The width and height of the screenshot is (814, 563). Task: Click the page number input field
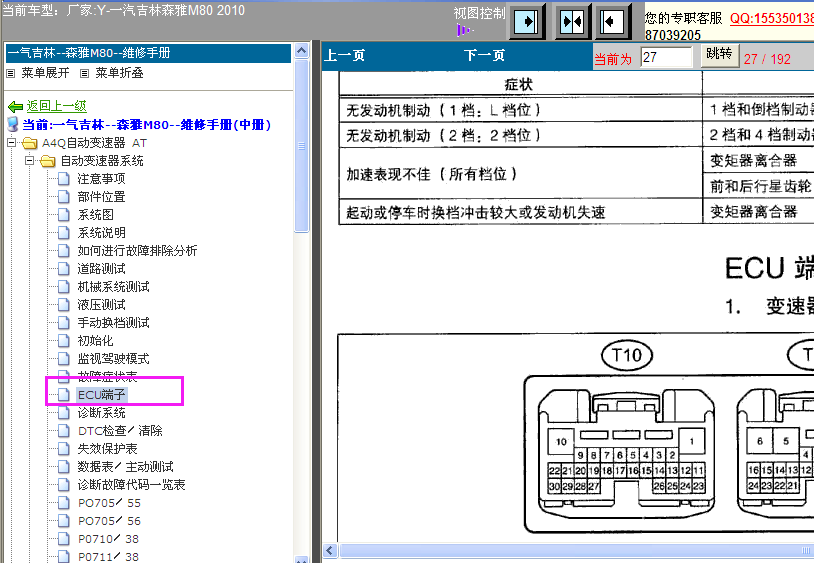pyautogui.click(x=667, y=58)
